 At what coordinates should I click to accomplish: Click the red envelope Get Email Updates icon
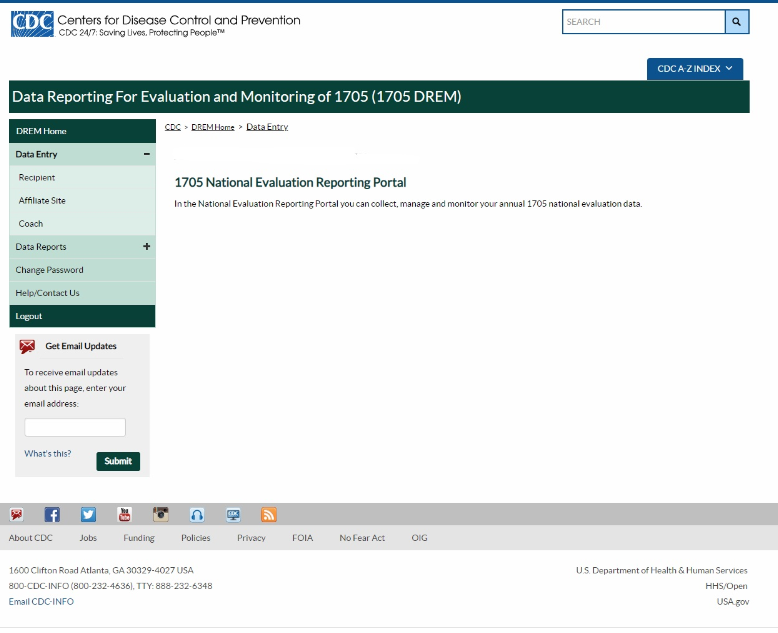(x=27, y=346)
